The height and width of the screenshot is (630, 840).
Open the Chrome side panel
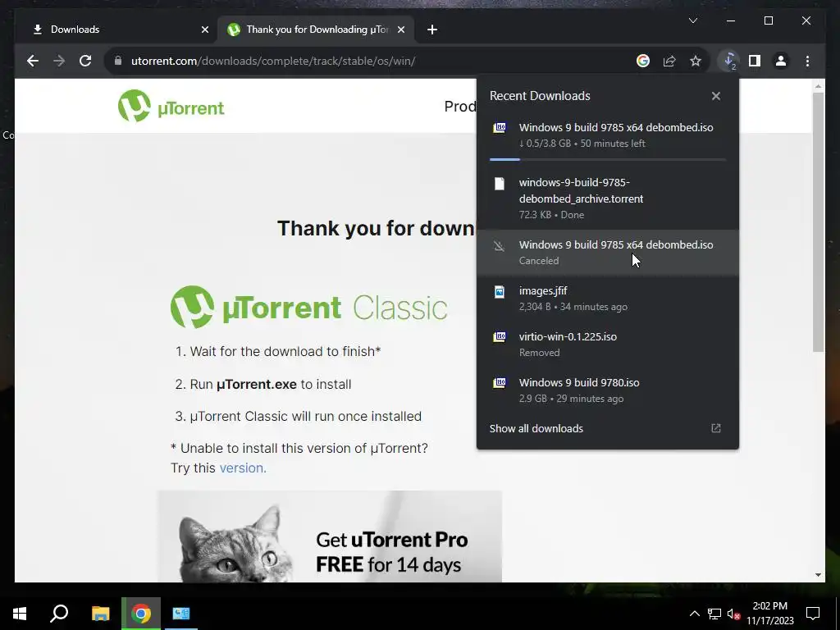[755, 61]
